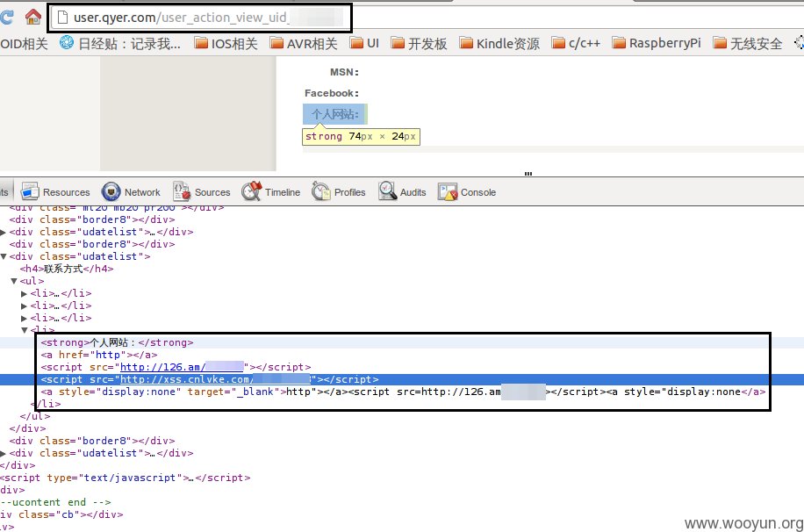Open the c/c++ bookmark folder

tap(576, 44)
